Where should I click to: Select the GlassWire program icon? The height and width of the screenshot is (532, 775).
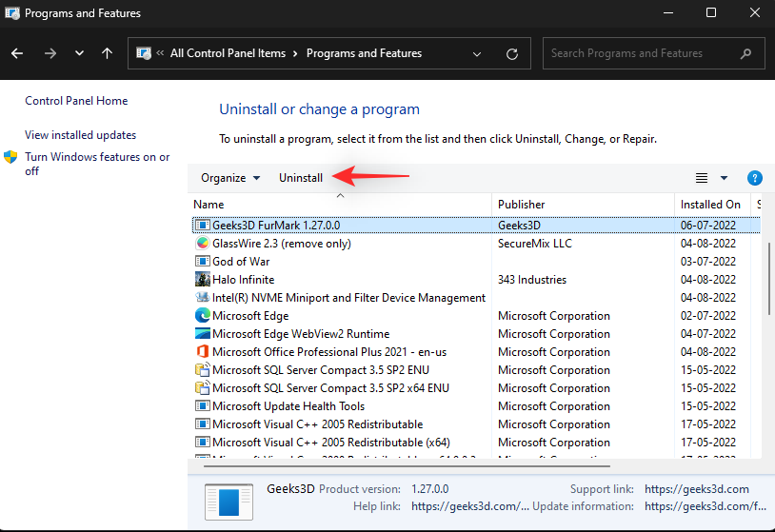(202, 244)
